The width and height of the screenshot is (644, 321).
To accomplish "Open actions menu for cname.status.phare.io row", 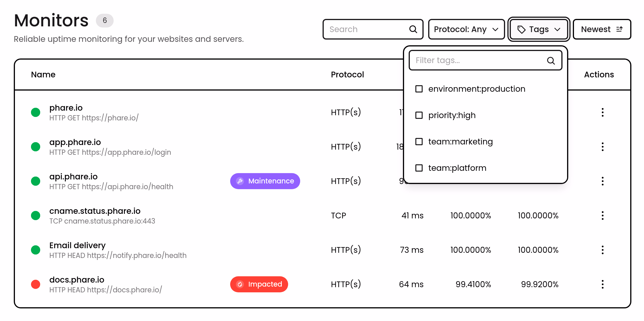I will pos(602,216).
